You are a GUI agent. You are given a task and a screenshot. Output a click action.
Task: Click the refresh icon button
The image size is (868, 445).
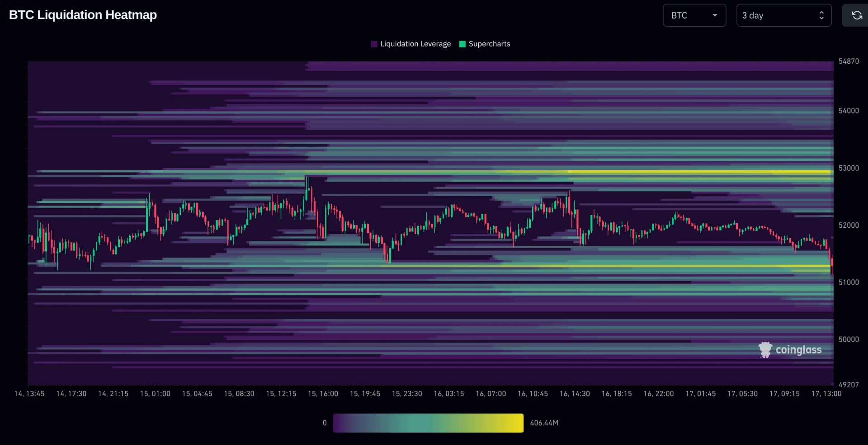click(856, 15)
